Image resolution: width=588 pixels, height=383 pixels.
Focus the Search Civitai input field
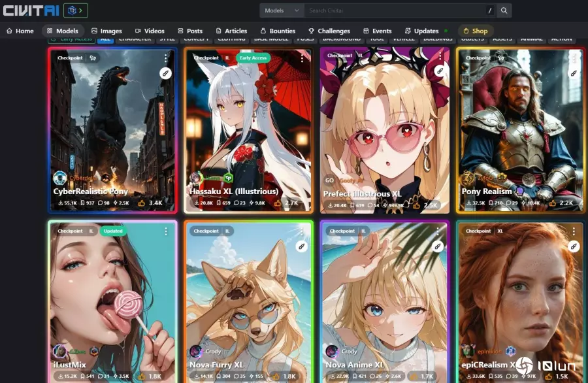coord(395,10)
